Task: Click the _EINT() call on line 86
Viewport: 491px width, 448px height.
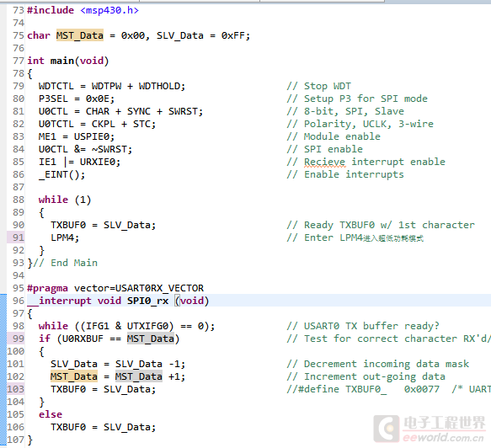Action: coord(61,174)
